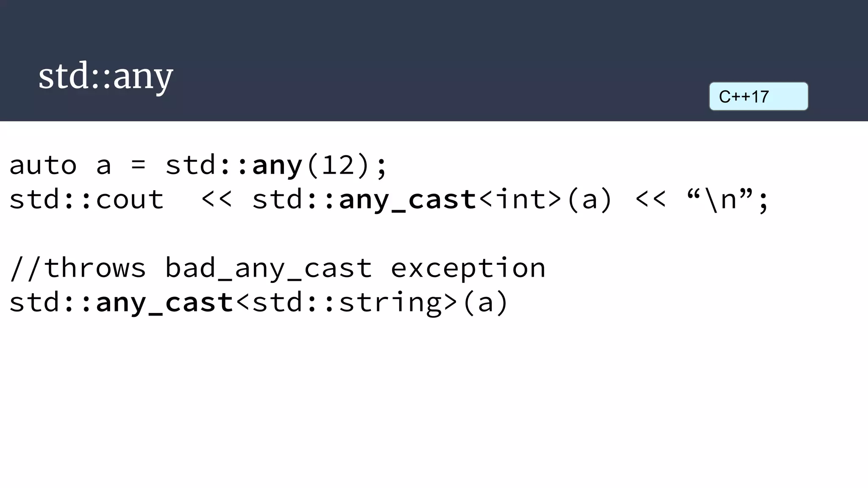Click bad_any_cast in the comment

(269, 269)
